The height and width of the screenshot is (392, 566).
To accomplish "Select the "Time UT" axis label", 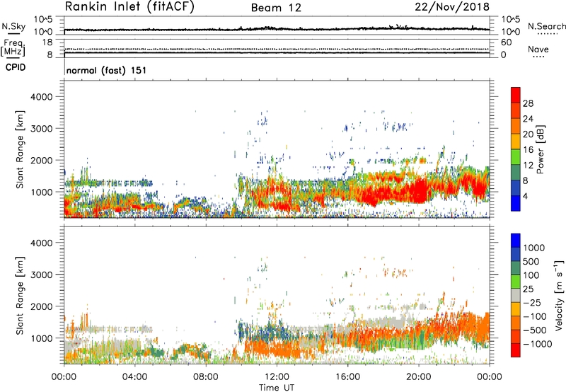I will tap(277, 388).
